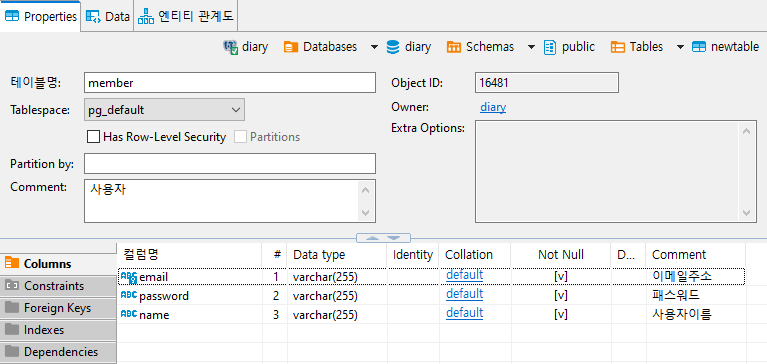The image size is (767, 364).
Task: Open the default collation link for email
Action: tap(465, 275)
